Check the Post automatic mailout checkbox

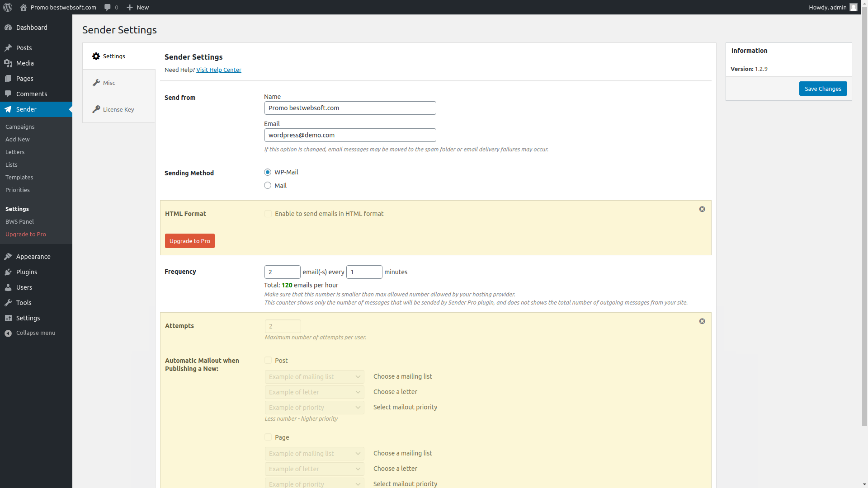268,360
